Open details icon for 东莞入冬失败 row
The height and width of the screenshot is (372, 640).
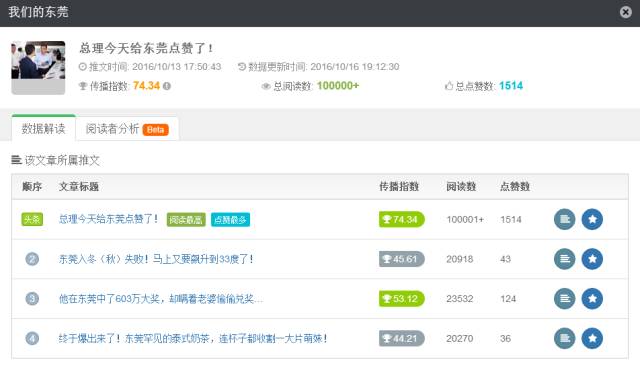tap(564, 259)
